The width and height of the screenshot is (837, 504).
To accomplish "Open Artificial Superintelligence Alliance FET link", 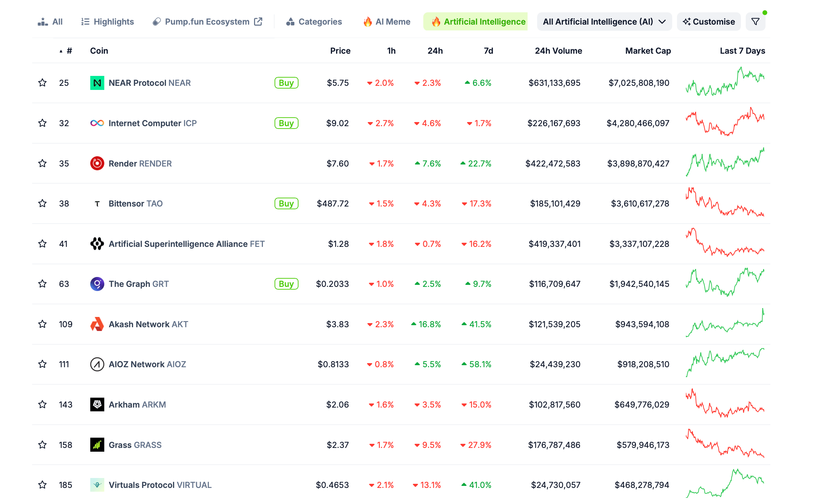I will pyautogui.click(x=187, y=244).
